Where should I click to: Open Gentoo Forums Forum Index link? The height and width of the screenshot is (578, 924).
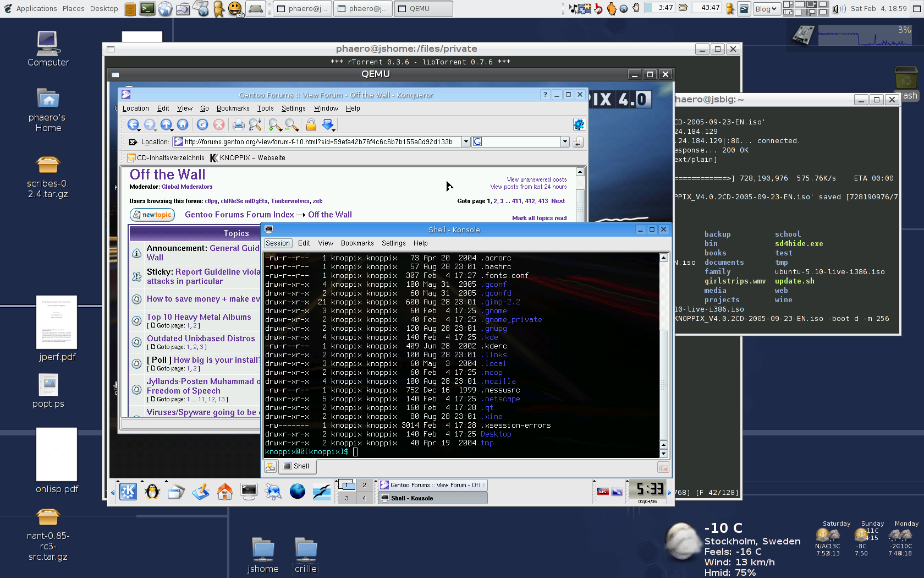(x=239, y=215)
